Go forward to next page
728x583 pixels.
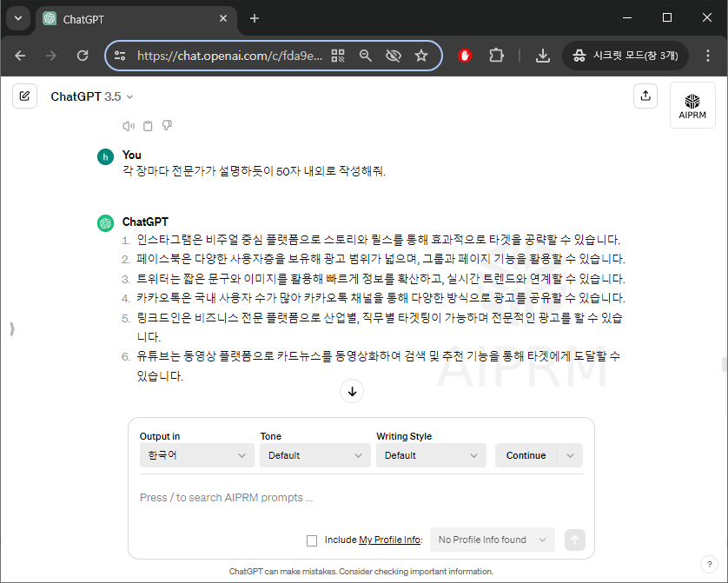tap(51, 56)
